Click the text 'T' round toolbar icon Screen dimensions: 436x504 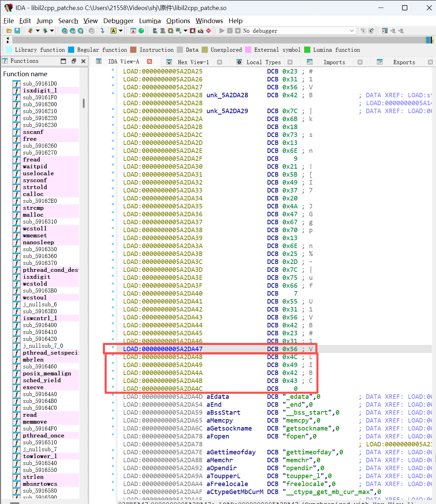tap(72, 31)
